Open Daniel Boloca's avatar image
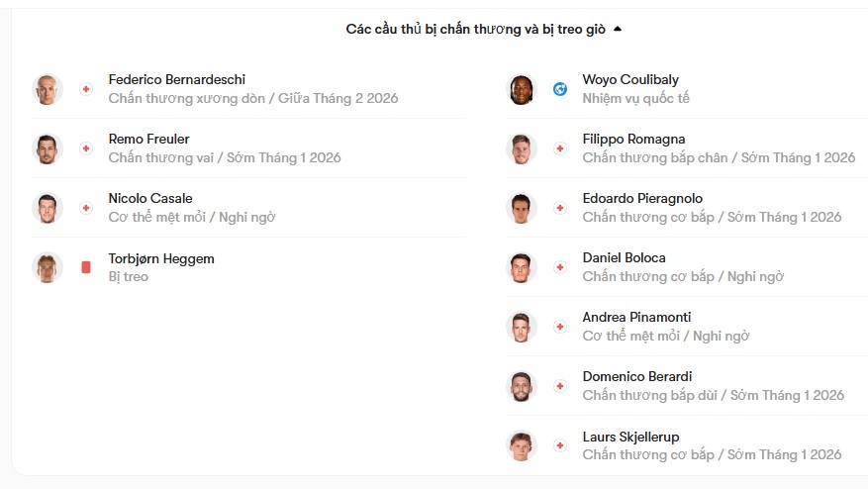Screen dimensions: 868x489 click(x=522, y=267)
